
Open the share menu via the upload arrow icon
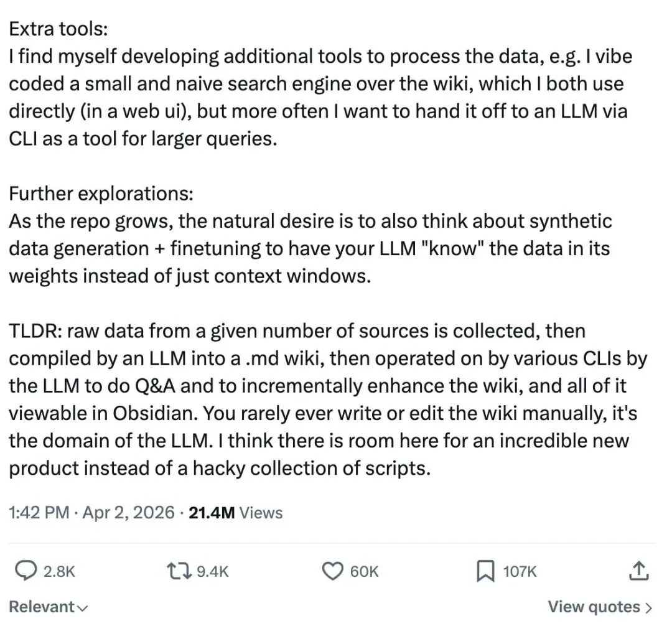638,571
